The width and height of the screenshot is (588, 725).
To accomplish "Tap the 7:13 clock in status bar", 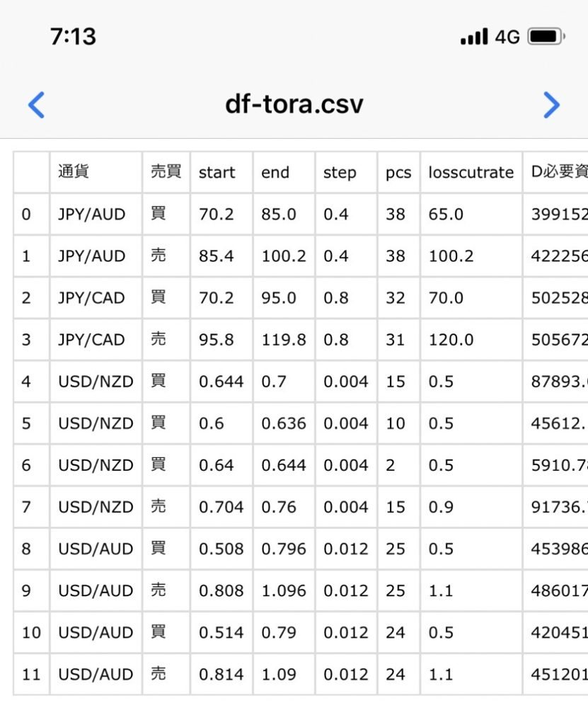I will point(73,36).
